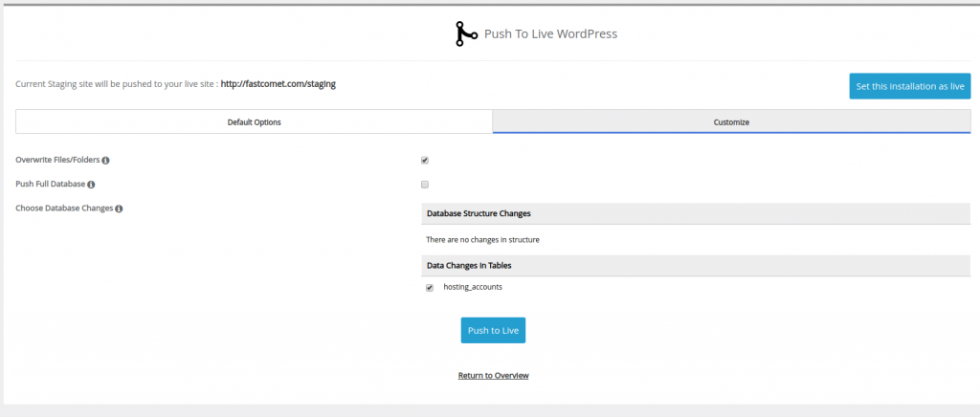
Task: Switch to the Default Options tab
Action: tap(254, 122)
